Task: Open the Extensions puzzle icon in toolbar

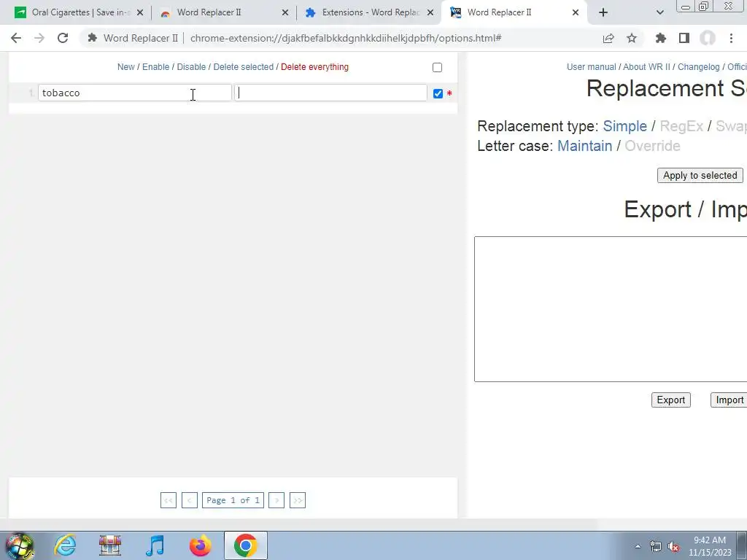Action: (x=661, y=38)
